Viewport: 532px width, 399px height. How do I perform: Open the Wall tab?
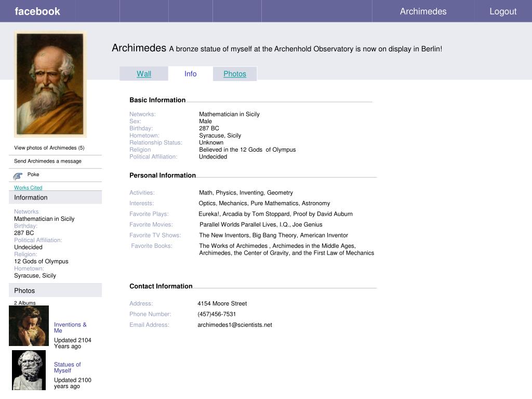point(144,74)
